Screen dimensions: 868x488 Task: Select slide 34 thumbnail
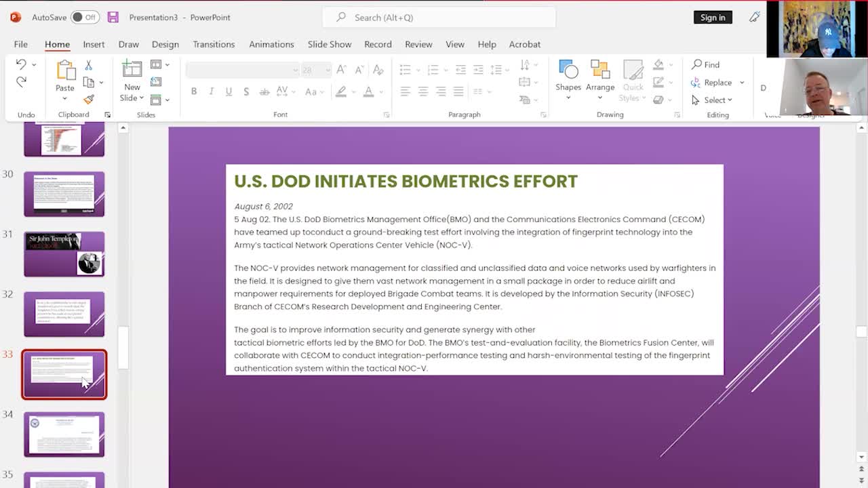coord(64,434)
